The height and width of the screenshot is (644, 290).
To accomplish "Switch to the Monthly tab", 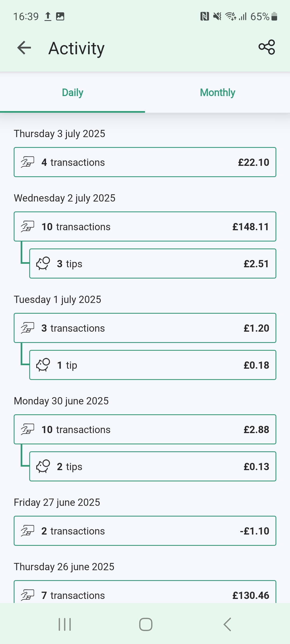I will pyautogui.click(x=218, y=93).
